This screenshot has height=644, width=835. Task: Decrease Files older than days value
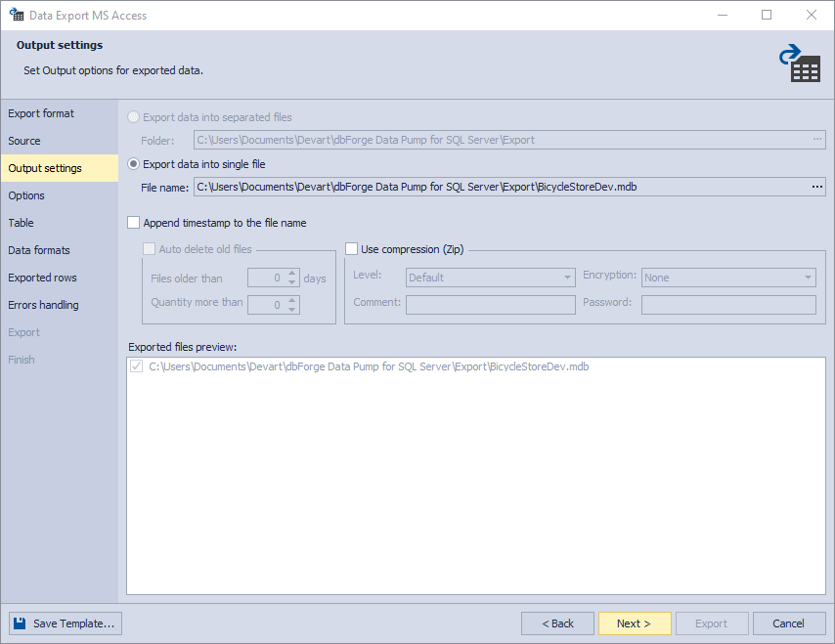pyautogui.click(x=291, y=282)
